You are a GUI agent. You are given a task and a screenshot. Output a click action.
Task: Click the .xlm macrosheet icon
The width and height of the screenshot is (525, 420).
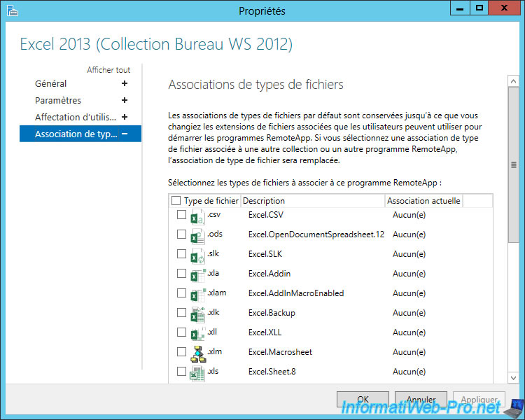pyautogui.click(x=197, y=353)
